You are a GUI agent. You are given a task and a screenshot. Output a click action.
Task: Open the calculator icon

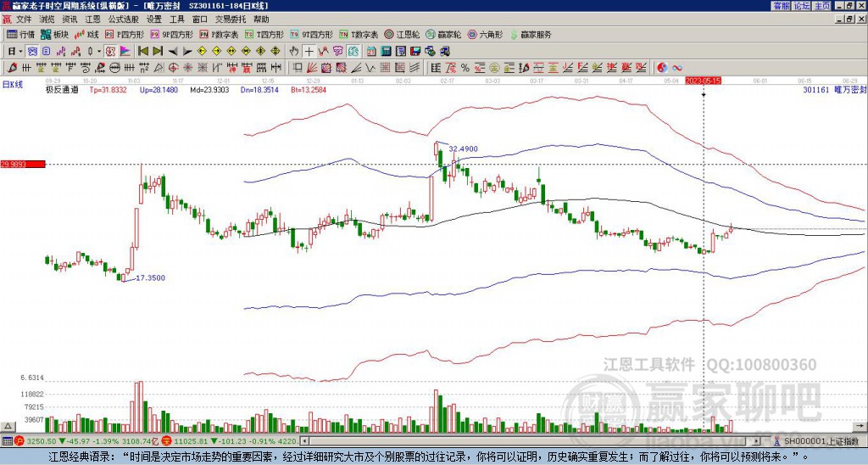click(387, 52)
